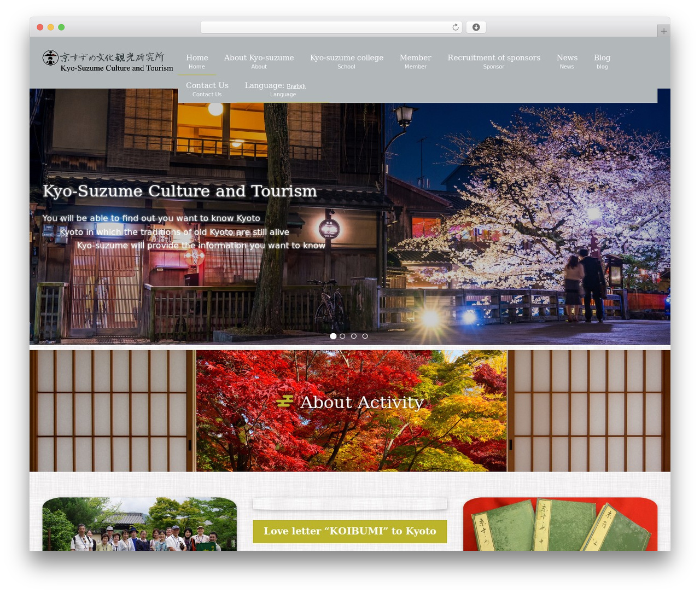Select the third slideshow dot
700x593 pixels.
click(354, 336)
